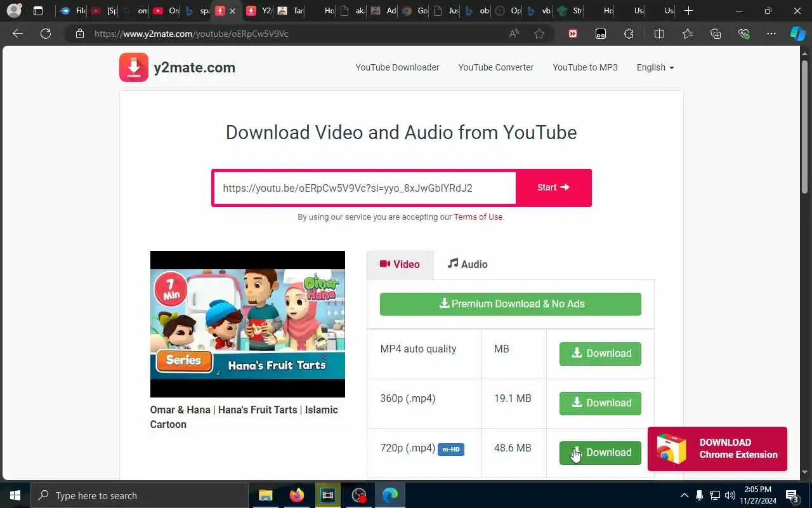Toggle Split screen icon in toolbar
This screenshot has height=508, width=812.
[659, 34]
